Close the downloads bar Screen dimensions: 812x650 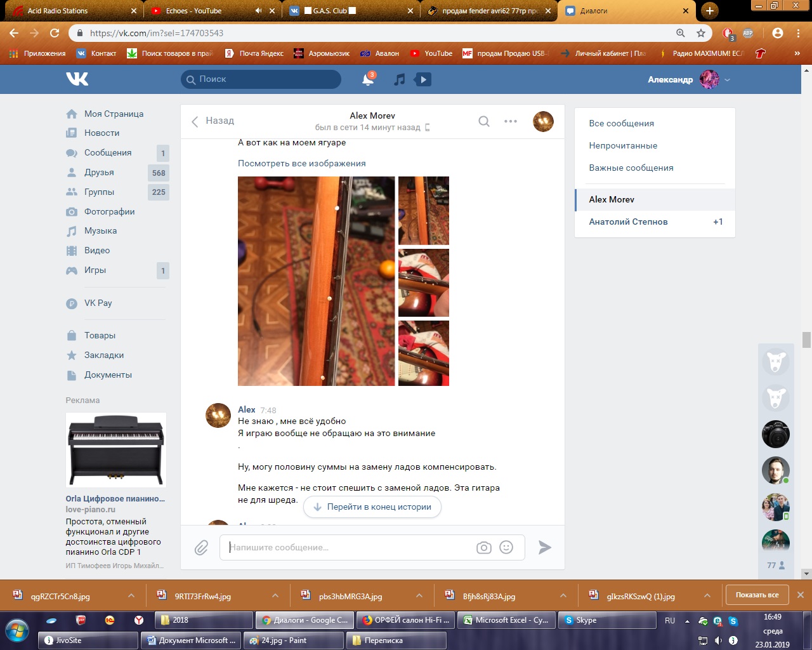pyautogui.click(x=801, y=595)
